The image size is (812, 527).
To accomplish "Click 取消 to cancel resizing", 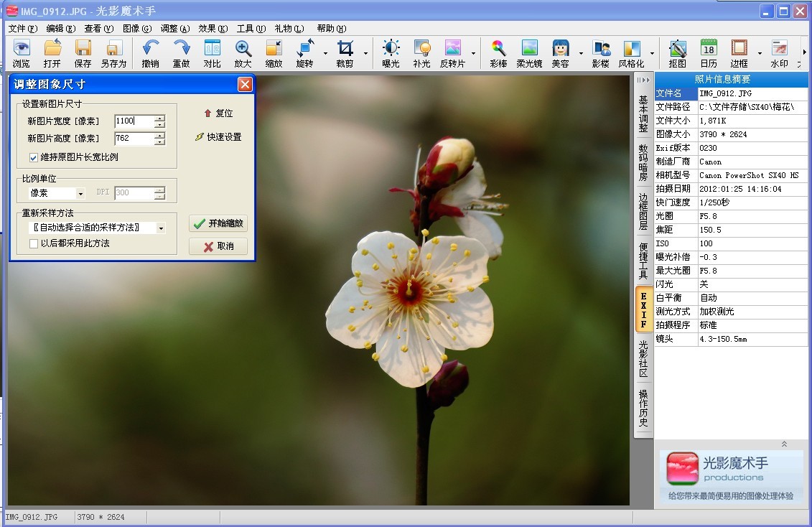I will pos(218,246).
